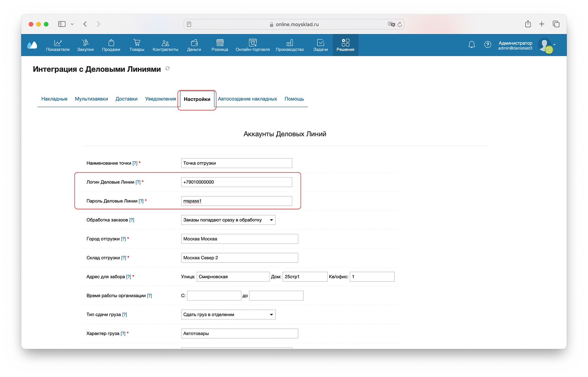The width and height of the screenshot is (588, 377).
Task: Open the Деньги wallet section
Action: pyautogui.click(x=194, y=45)
